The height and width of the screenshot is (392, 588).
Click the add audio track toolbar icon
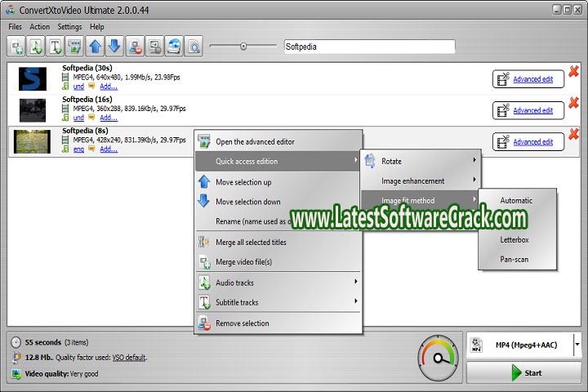(x=36, y=47)
